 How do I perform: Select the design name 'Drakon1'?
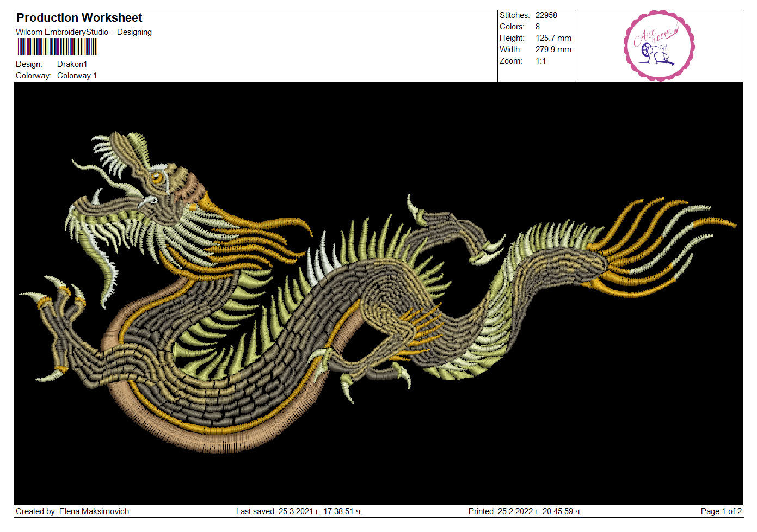[72, 64]
